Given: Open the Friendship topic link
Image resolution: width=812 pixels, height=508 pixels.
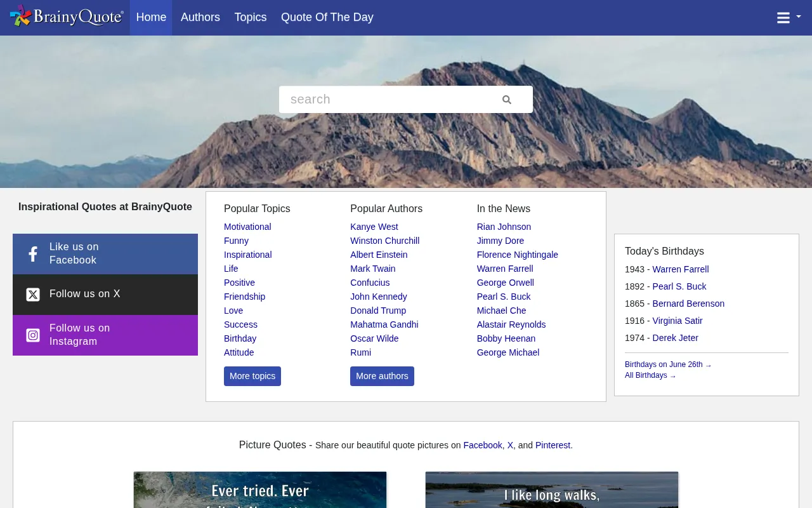Looking at the screenshot, I should [244, 297].
